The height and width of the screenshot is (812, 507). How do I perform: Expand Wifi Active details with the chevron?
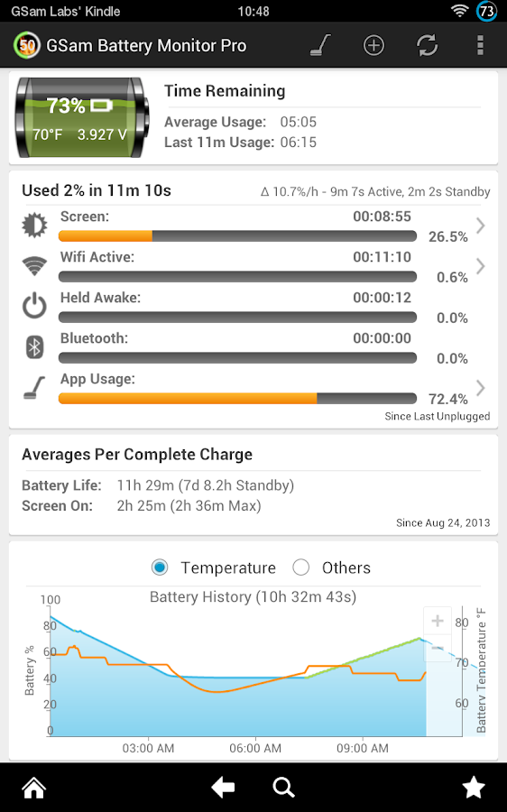pyautogui.click(x=481, y=266)
